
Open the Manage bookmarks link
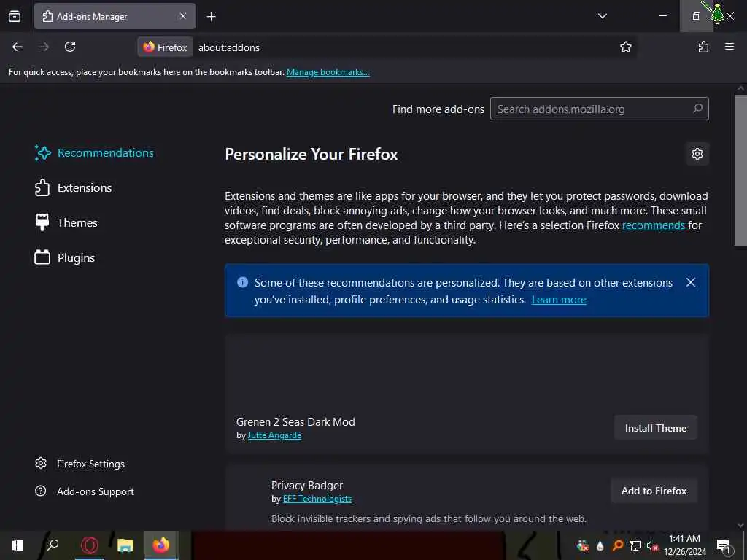pyautogui.click(x=328, y=72)
